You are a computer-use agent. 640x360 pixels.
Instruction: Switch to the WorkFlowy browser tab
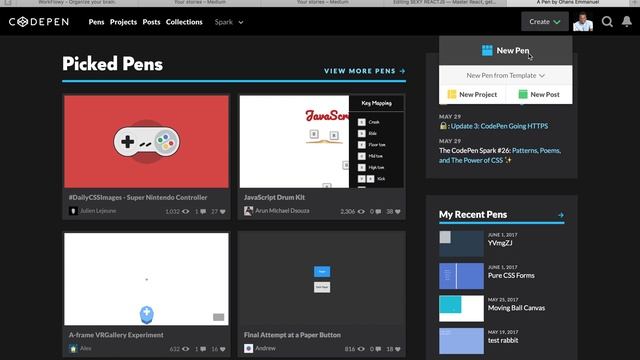(77, 2)
